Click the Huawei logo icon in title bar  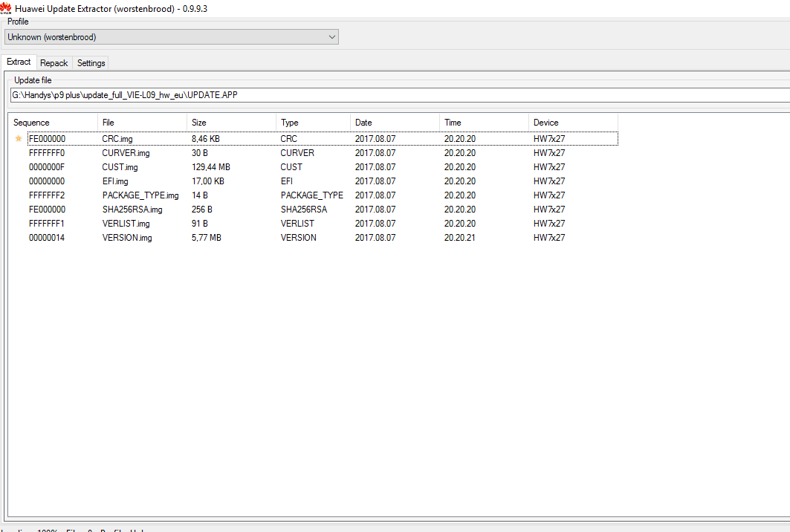5,8
